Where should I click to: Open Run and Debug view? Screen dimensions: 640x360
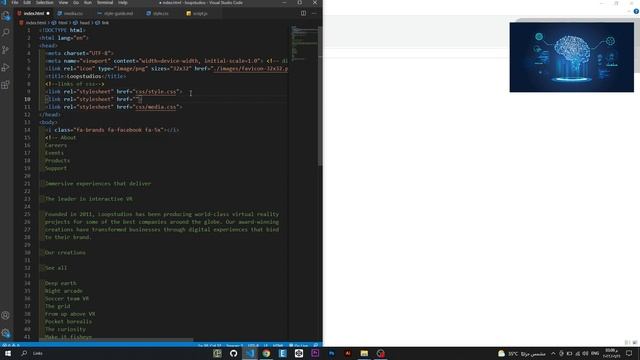(x=6, y=67)
